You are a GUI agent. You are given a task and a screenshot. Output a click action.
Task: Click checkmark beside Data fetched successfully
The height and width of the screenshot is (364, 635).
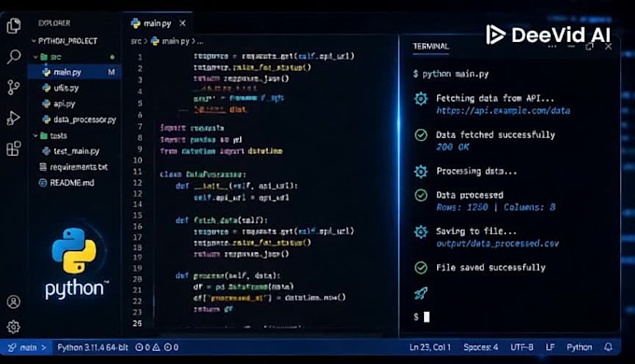[421, 134]
